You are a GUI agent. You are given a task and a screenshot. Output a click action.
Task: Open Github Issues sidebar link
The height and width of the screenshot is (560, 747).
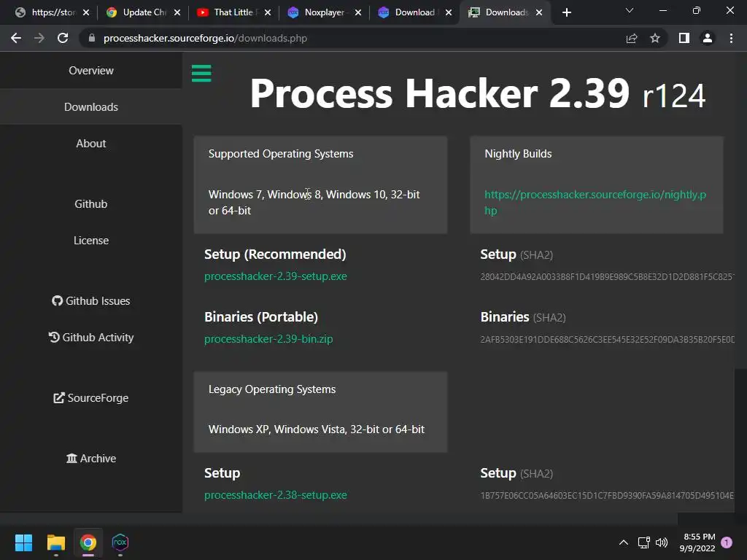(x=91, y=301)
